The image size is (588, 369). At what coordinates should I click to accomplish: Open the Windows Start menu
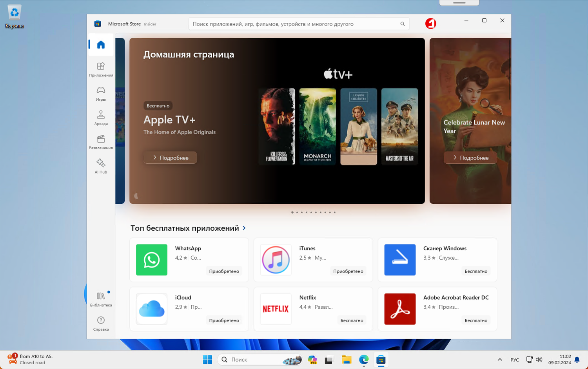tap(207, 360)
